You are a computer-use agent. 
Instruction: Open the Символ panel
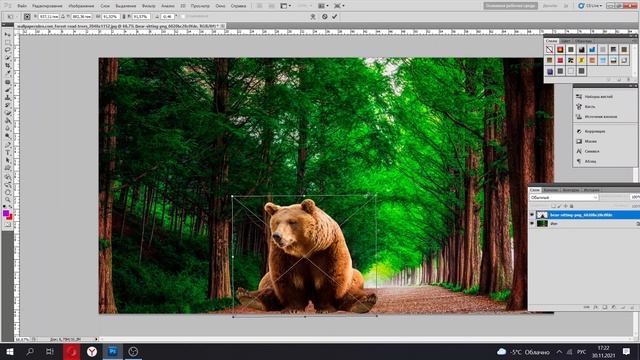tap(587, 151)
